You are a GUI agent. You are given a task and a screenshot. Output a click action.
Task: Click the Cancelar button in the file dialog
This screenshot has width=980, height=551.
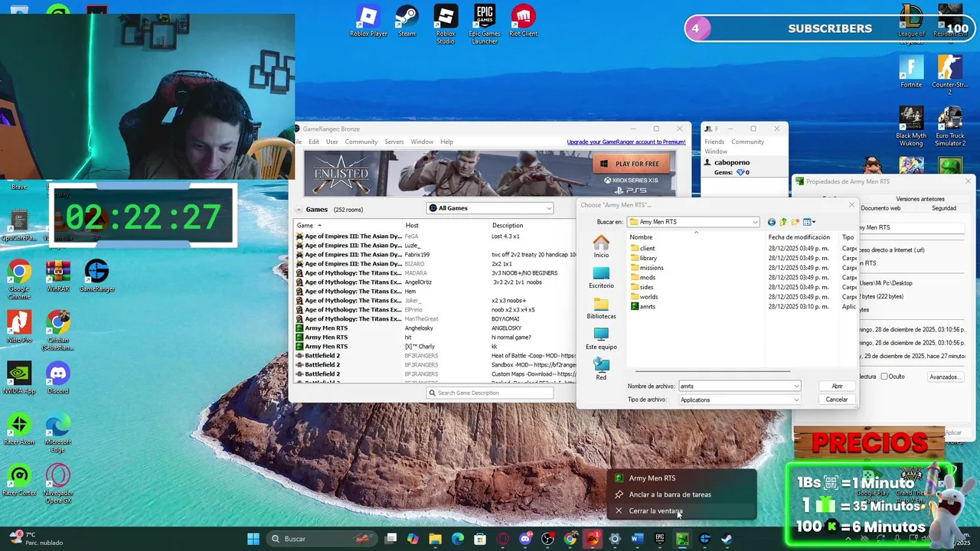click(837, 399)
